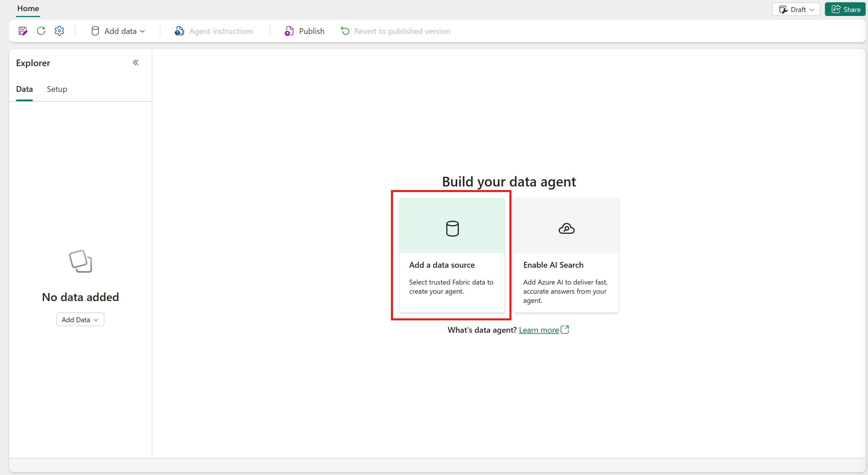Open settings with the gear icon

(59, 31)
